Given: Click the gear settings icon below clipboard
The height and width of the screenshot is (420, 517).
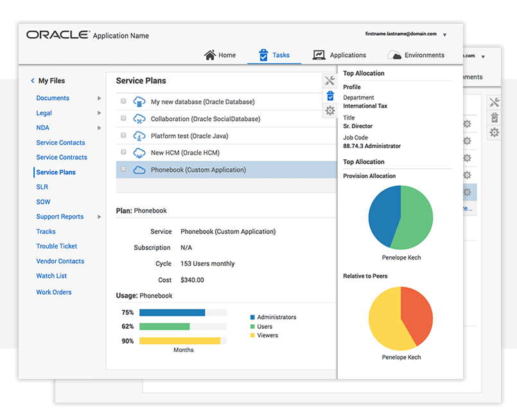Looking at the screenshot, I should [329, 110].
